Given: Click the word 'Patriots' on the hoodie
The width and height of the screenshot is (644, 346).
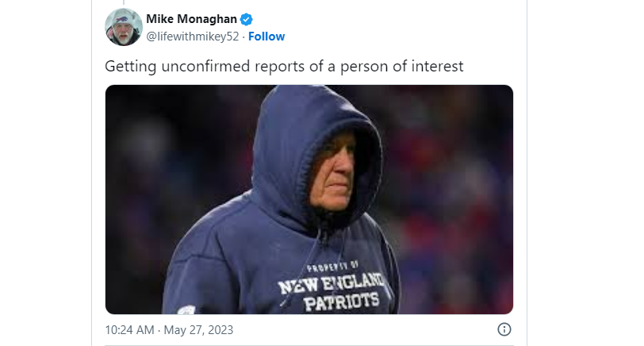Looking at the screenshot, I should pos(341,302).
